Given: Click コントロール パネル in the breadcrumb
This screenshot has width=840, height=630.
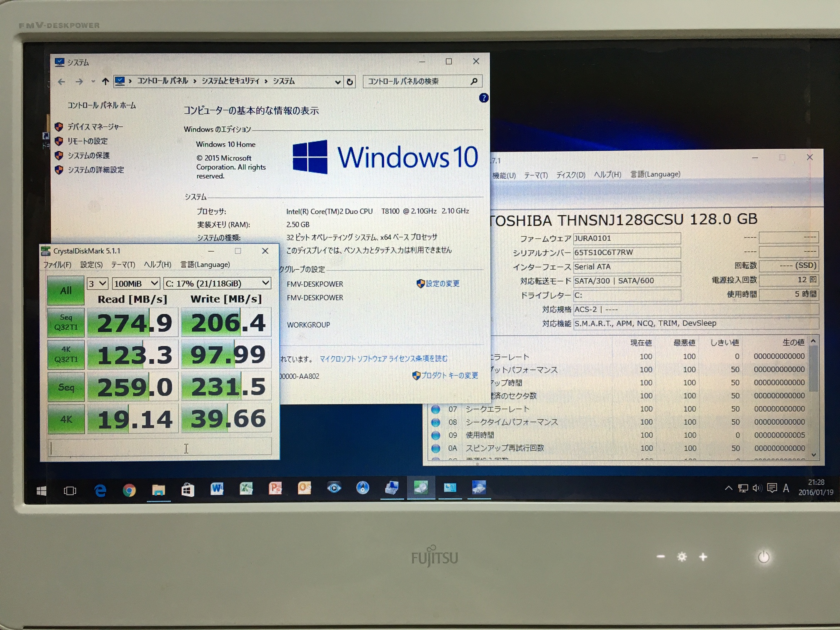Looking at the screenshot, I should click(162, 81).
